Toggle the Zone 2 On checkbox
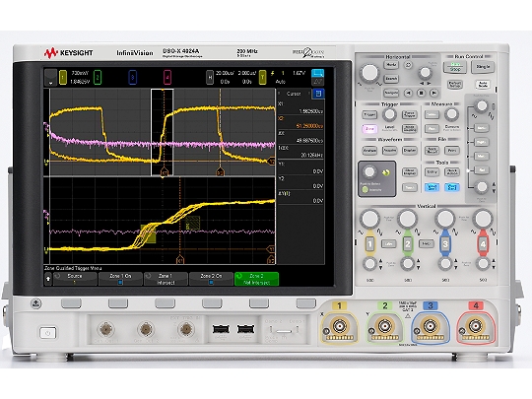The width and height of the screenshot is (532, 399). pos(211,283)
